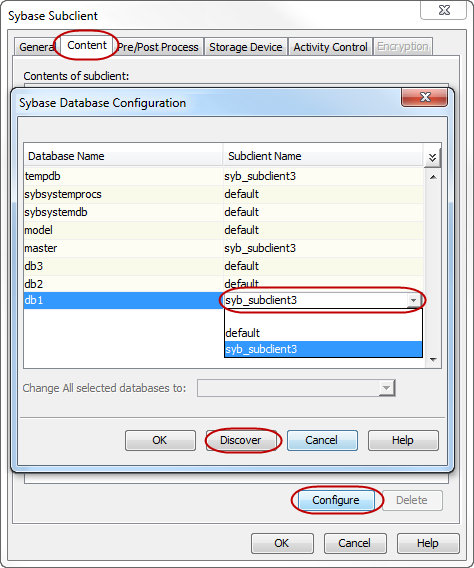Click the scroll-down arrow of the database list

tap(433, 360)
